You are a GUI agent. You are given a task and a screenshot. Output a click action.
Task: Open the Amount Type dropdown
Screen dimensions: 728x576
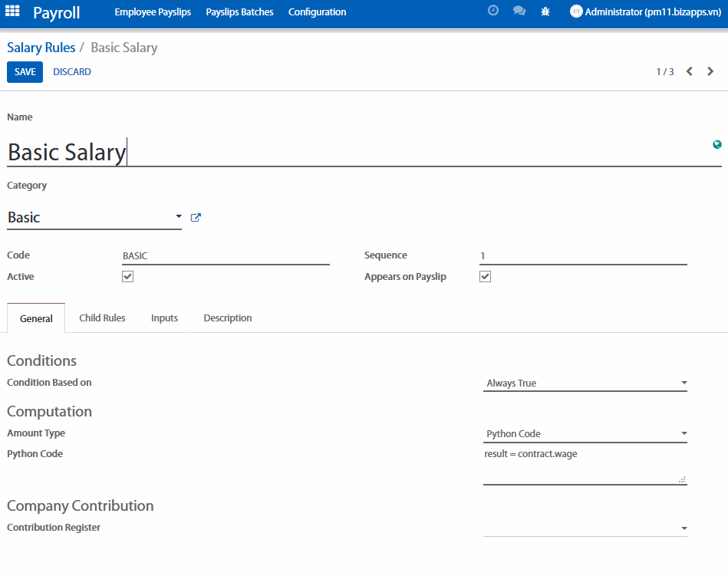pyautogui.click(x=585, y=433)
